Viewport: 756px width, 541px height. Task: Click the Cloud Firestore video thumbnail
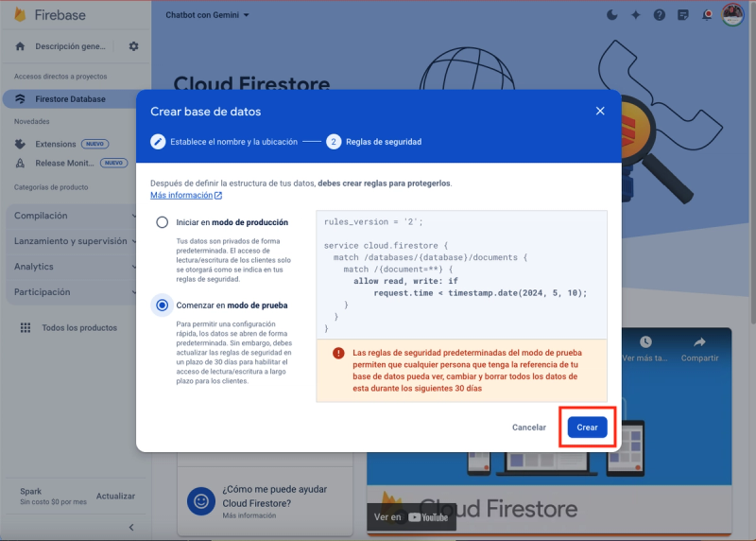549,429
